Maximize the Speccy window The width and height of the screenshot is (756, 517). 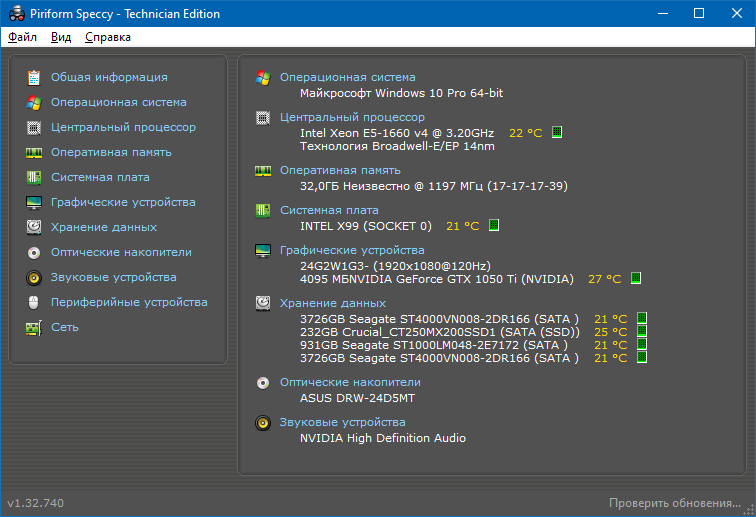(699, 14)
